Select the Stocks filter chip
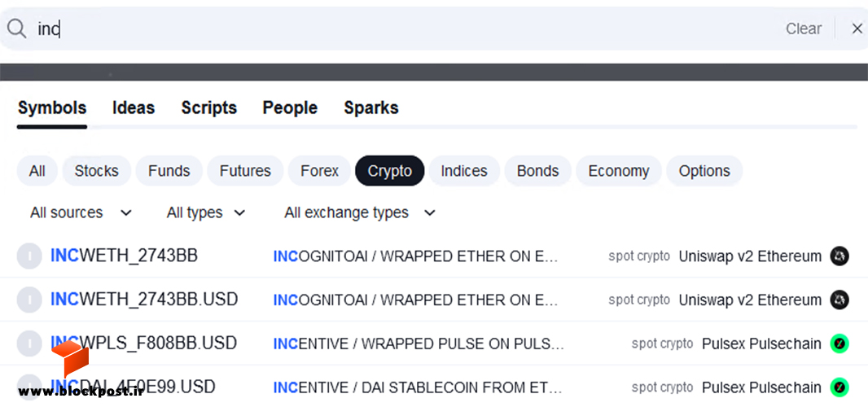 point(96,171)
